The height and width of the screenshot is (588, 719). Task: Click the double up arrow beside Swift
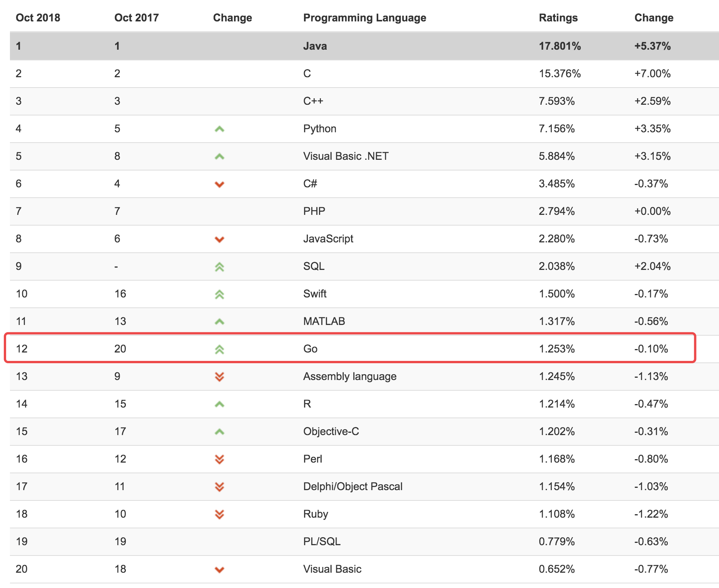219,294
